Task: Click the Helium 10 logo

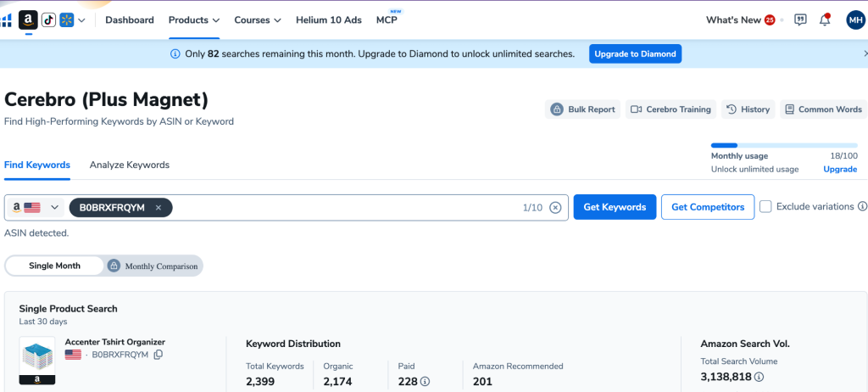Action: pos(6,20)
